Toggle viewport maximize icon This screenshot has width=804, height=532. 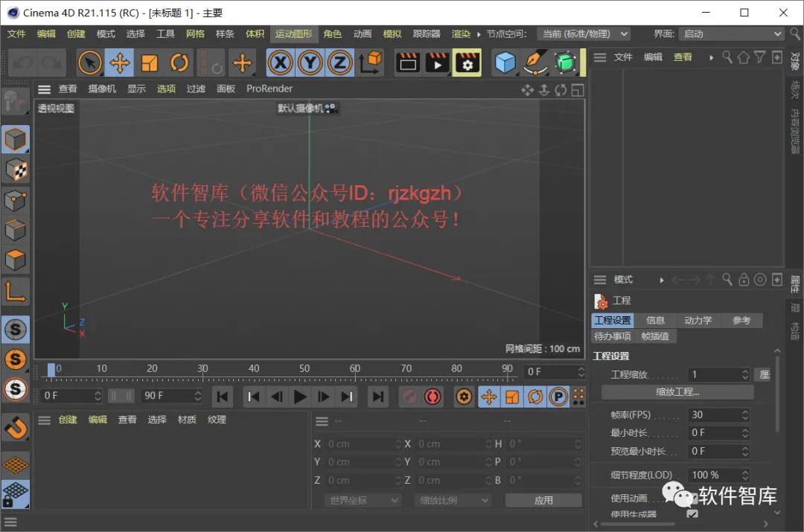tap(578, 91)
